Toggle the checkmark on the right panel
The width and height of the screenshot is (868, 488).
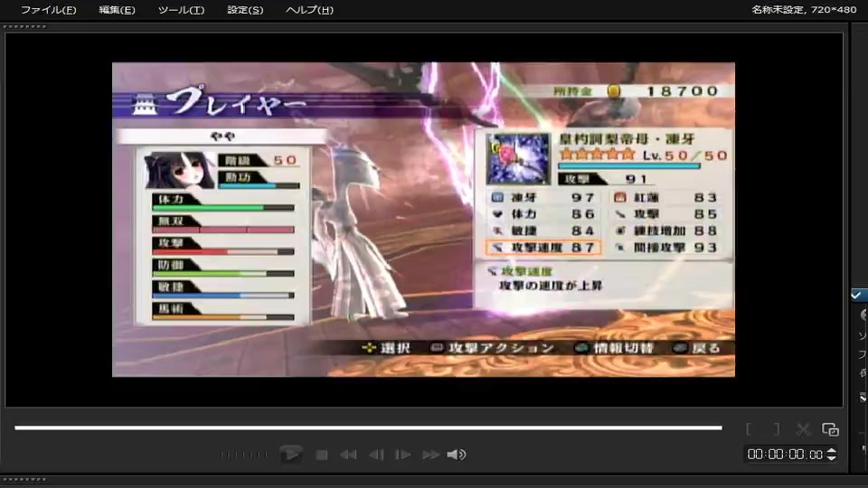coord(856,295)
